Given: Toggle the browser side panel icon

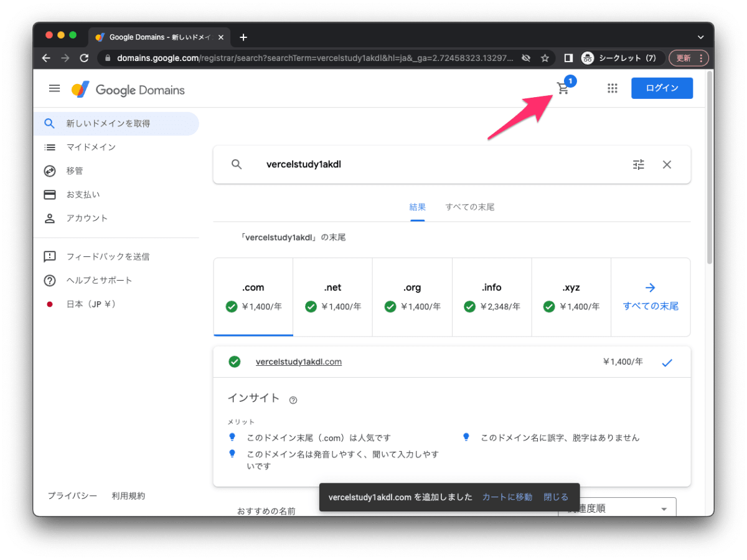Looking at the screenshot, I should coord(568,58).
